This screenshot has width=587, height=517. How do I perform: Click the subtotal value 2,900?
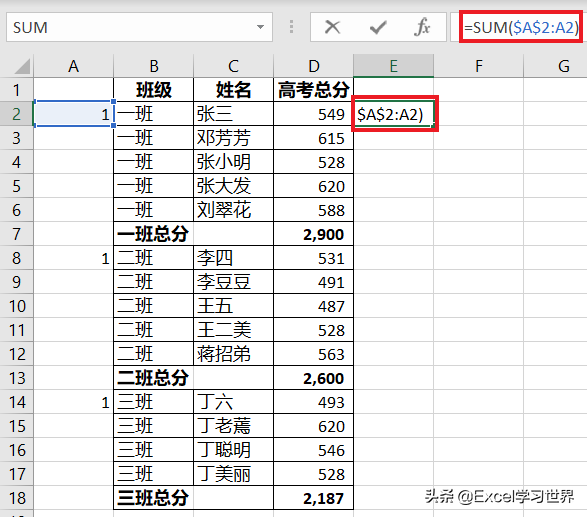(x=313, y=234)
